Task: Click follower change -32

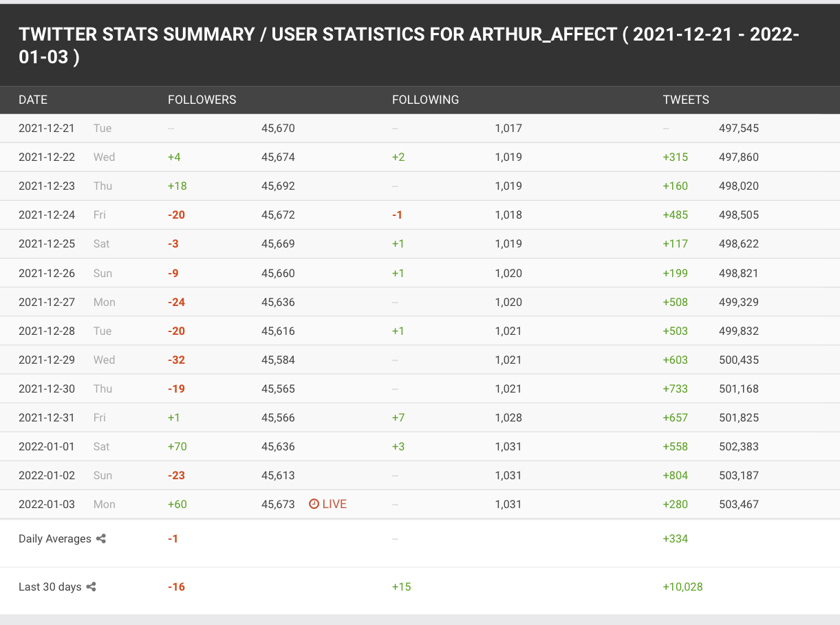Action: [177, 360]
